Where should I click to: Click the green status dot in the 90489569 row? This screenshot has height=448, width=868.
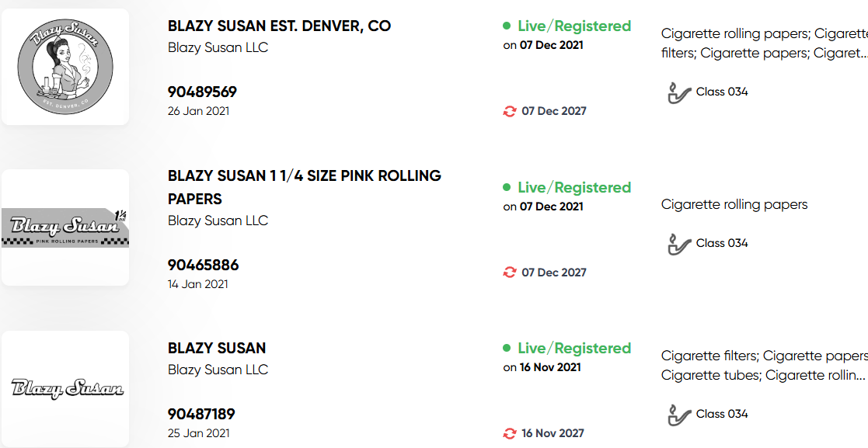(x=507, y=26)
